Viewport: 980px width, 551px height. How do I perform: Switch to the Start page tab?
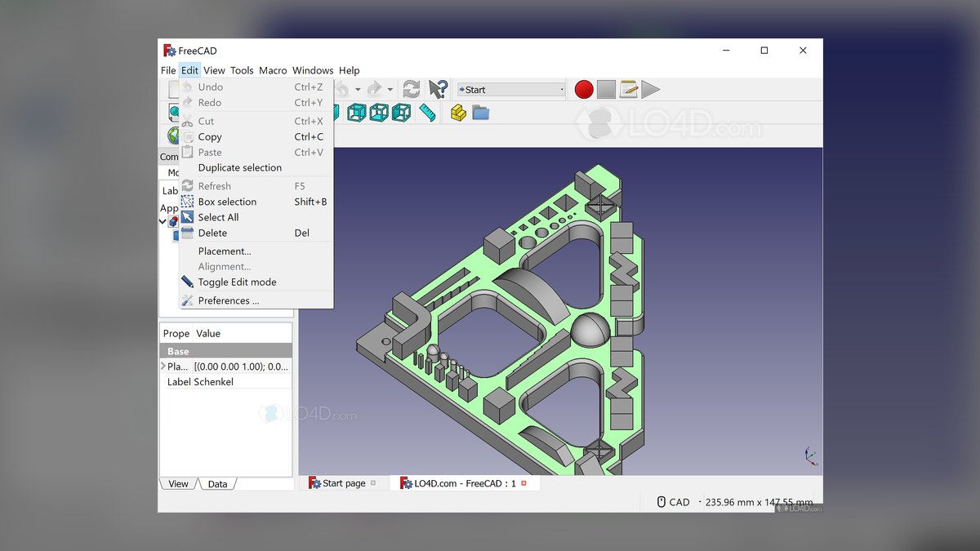click(x=343, y=483)
